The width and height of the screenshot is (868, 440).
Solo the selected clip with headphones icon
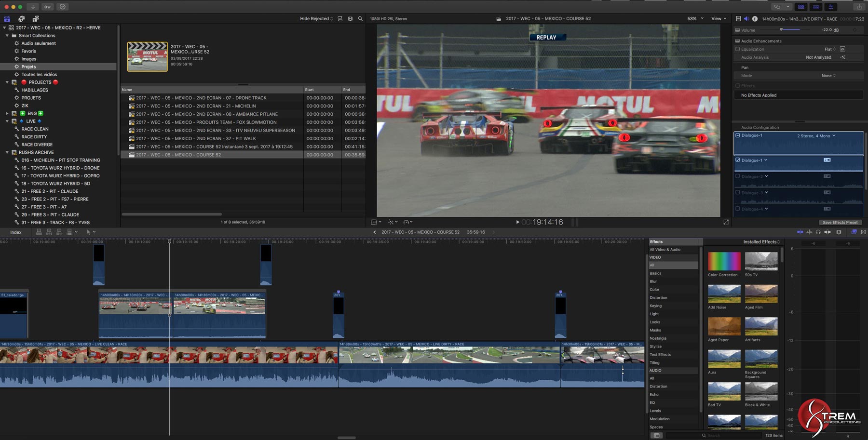point(818,232)
